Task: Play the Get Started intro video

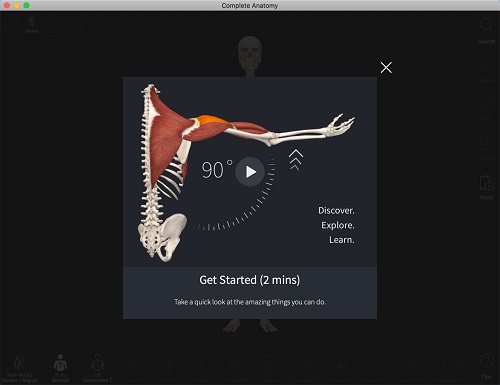Action: click(x=250, y=172)
